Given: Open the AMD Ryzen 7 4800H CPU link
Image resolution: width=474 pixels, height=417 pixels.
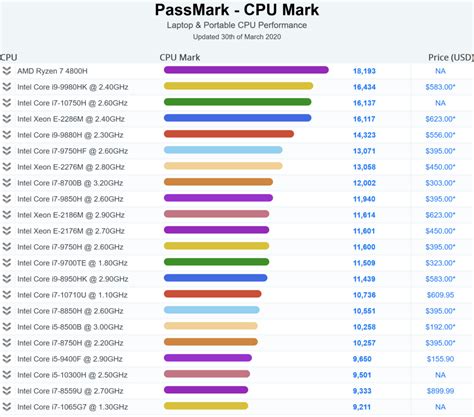Looking at the screenshot, I should tap(52, 71).
